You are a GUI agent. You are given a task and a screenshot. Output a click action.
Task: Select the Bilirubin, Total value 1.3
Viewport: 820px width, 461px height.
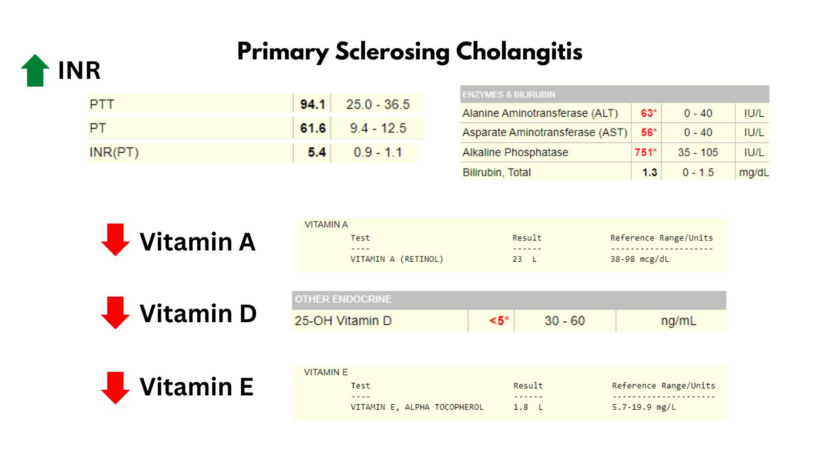[x=649, y=172]
